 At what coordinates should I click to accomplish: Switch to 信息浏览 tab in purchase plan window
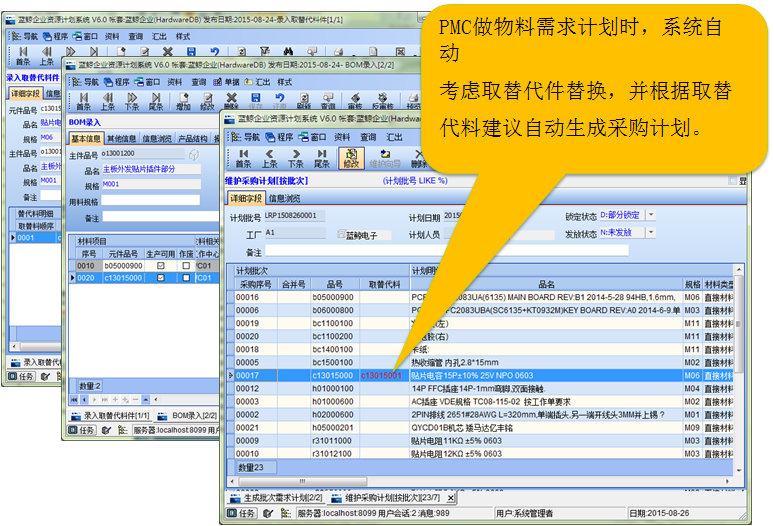(x=284, y=198)
